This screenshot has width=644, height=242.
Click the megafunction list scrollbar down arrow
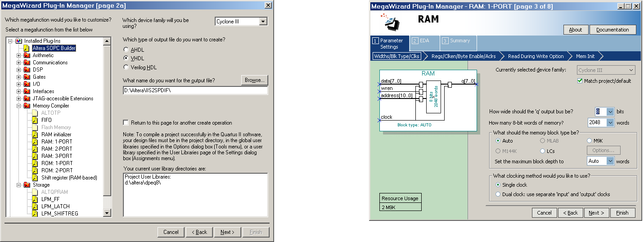pyautogui.click(x=107, y=213)
